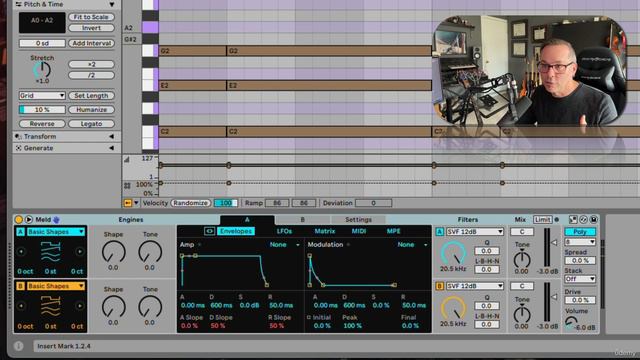Select previous oscillator for engine A
640x360 pixels.
[x=21, y=251]
